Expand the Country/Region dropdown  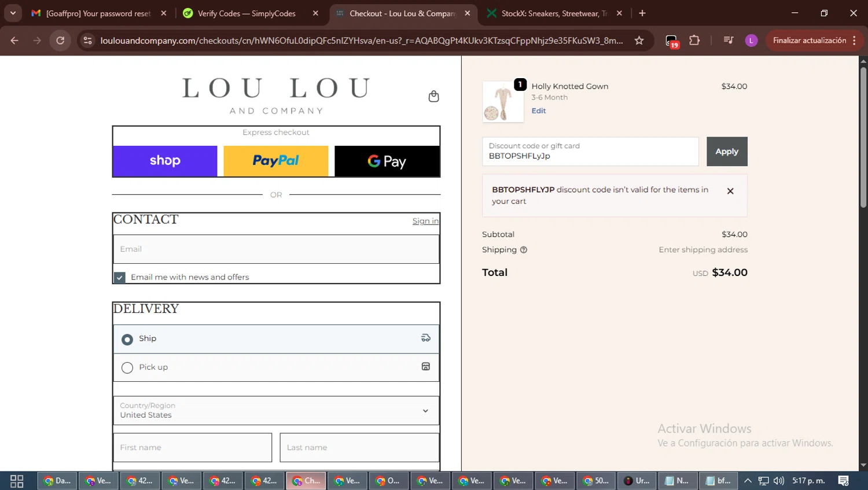[276, 410]
